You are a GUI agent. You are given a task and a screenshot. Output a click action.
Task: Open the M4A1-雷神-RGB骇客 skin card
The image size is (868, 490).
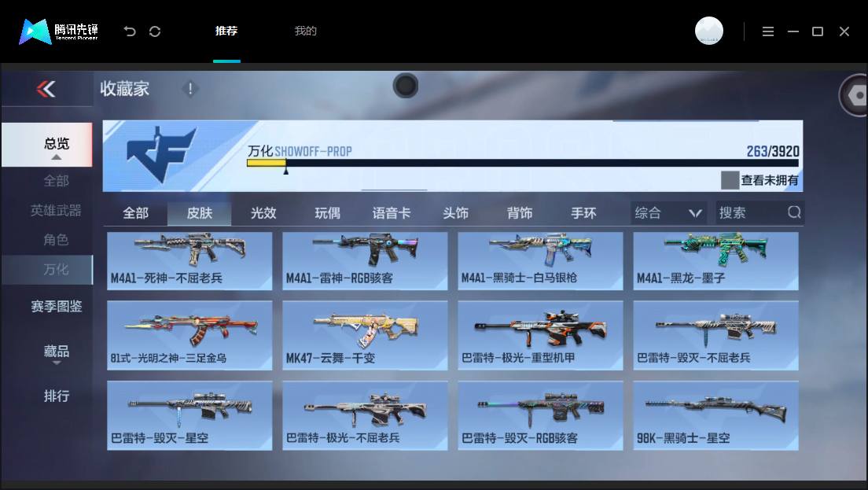point(365,261)
